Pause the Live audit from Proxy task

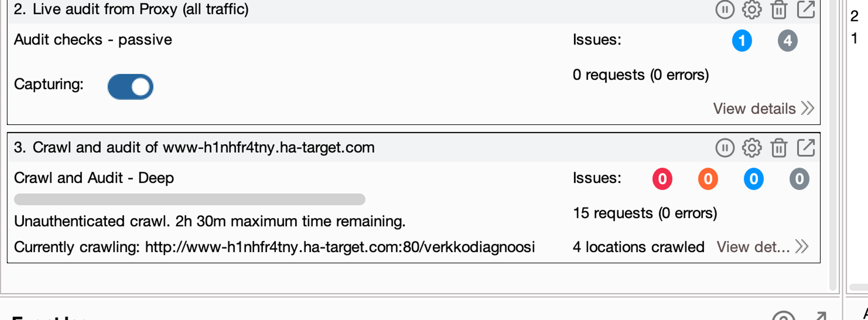tap(725, 9)
